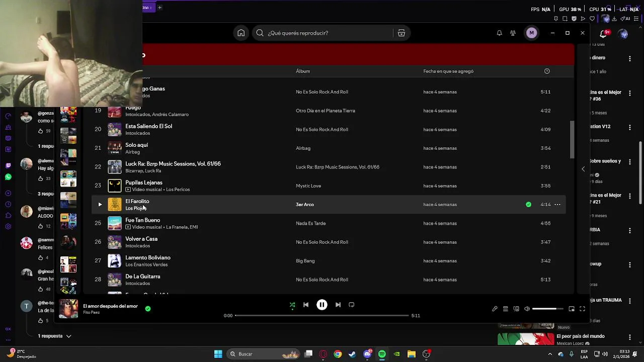Open 3er Arco album link
This screenshot has width=644, height=362.
pos(305,205)
